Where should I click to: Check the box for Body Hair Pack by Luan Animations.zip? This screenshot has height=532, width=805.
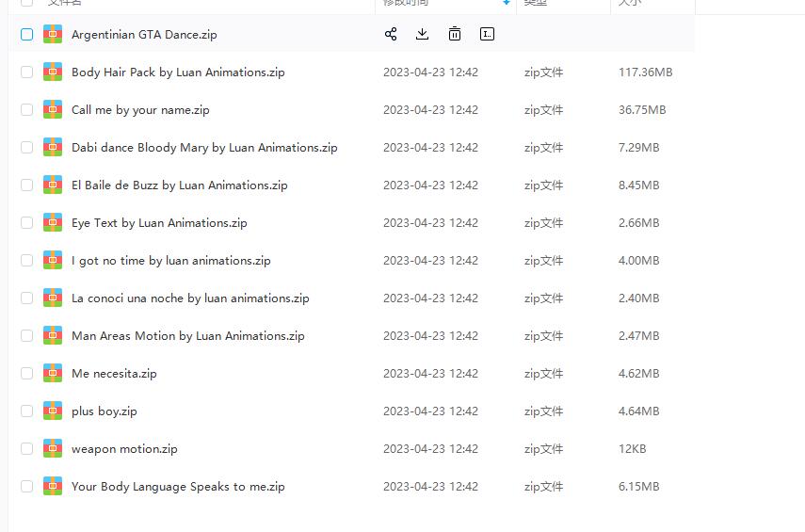(26, 73)
